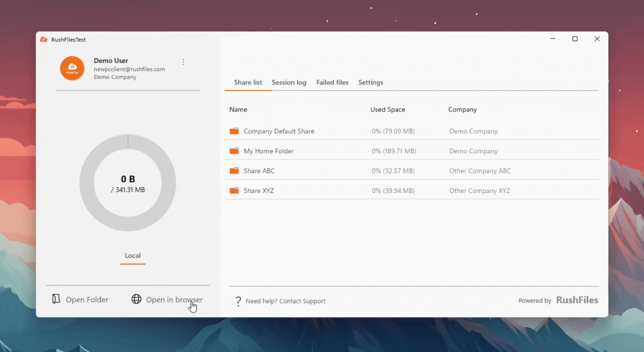Click the orange RushFiles user avatar

pos(72,68)
